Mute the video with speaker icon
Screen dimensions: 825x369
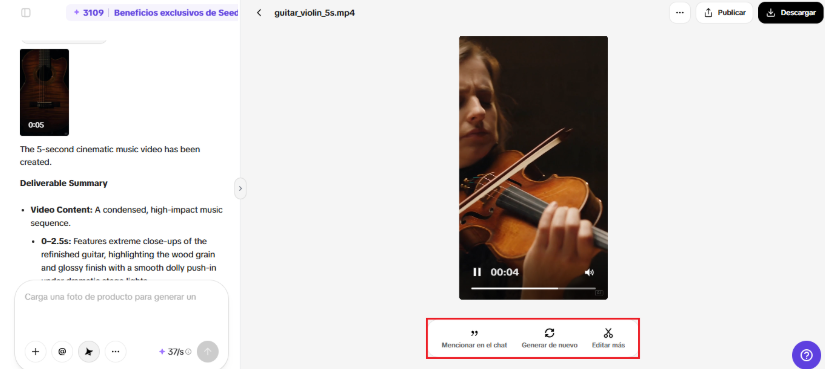(x=589, y=272)
